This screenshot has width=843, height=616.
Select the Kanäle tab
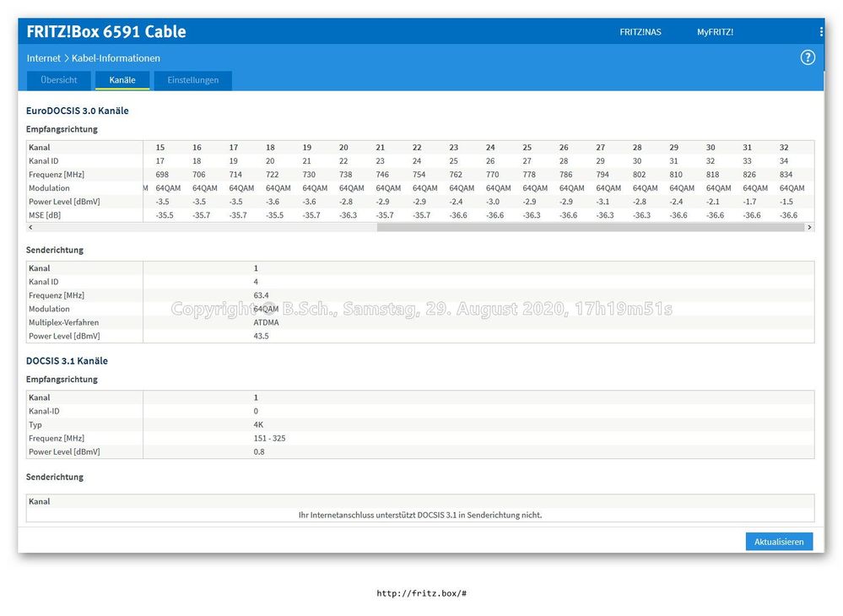(x=122, y=80)
